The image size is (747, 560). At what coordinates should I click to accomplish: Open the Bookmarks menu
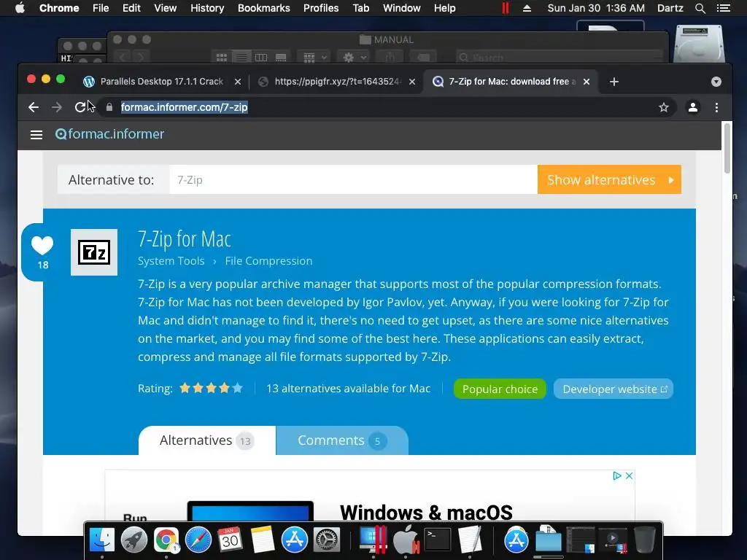coord(264,8)
